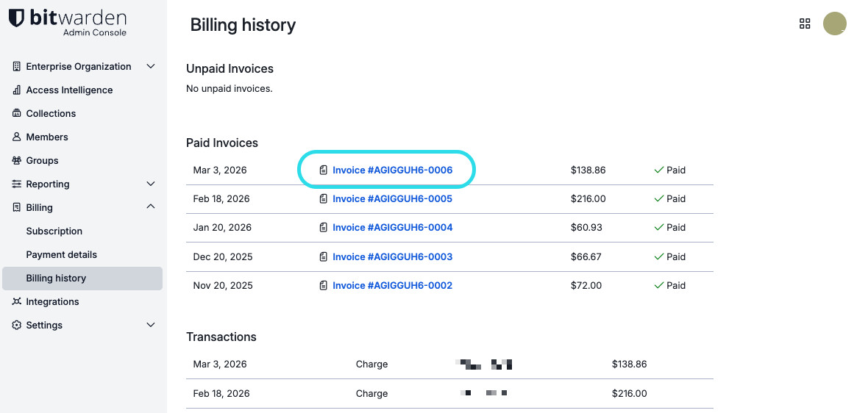Image resolution: width=868 pixels, height=413 pixels.
Task: Open Invoice #AGIGGUH6-0006 link
Action: 392,170
